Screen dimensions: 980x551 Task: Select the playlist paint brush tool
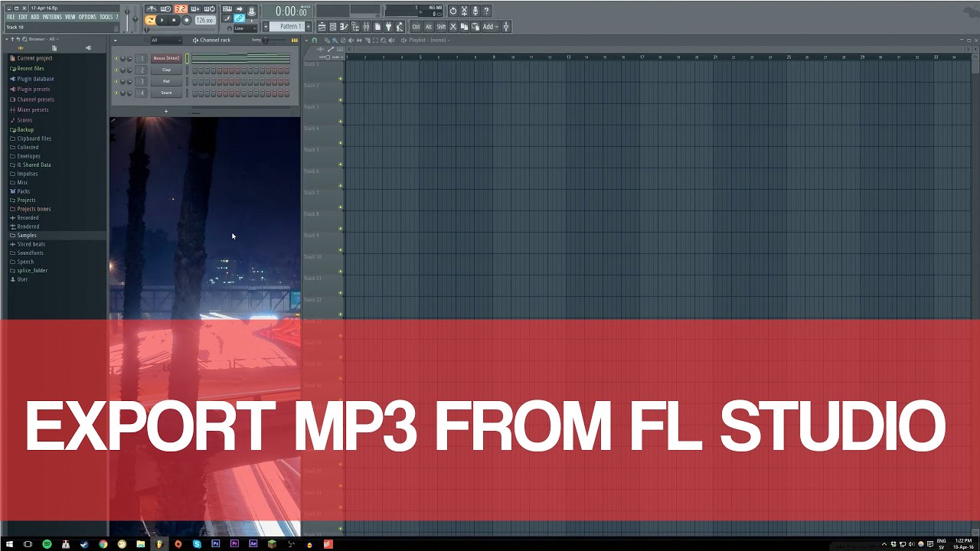pos(335,40)
